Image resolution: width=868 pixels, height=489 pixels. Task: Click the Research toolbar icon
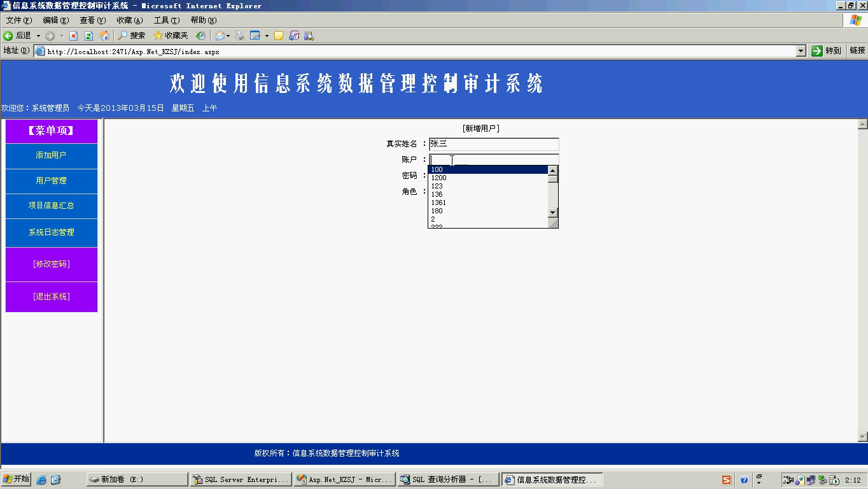(294, 36)
